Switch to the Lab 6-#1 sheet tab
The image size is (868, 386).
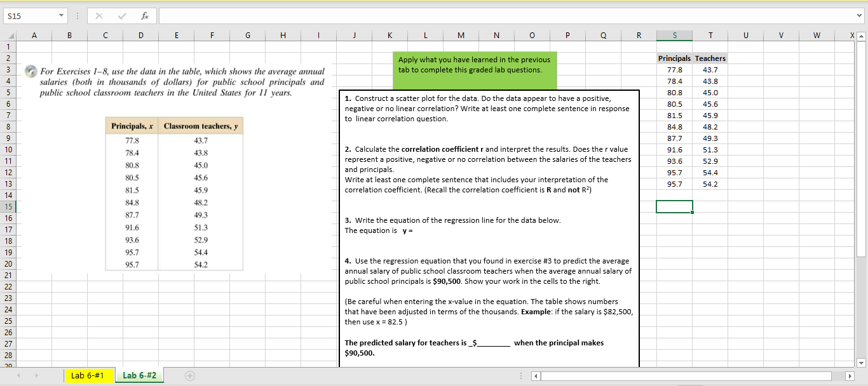(x=88, y=375)
